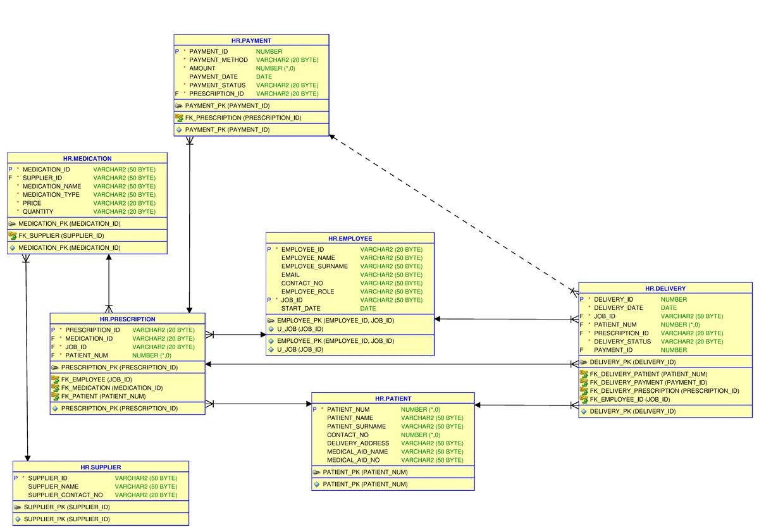Click the FK_SUPPLIER foreign key icon
Viewport: 759px width, 532px height.
tap(13, 235)
